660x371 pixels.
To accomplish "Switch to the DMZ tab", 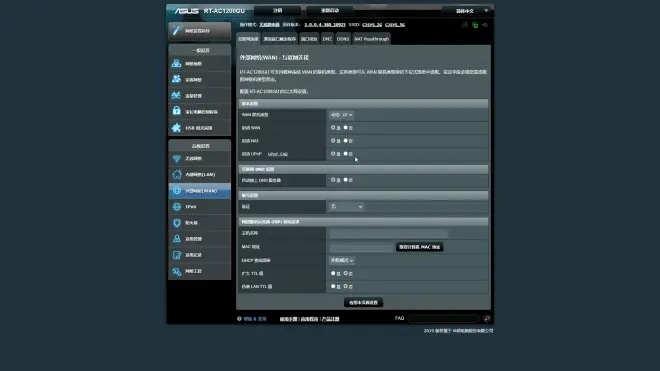I will 327,39.
